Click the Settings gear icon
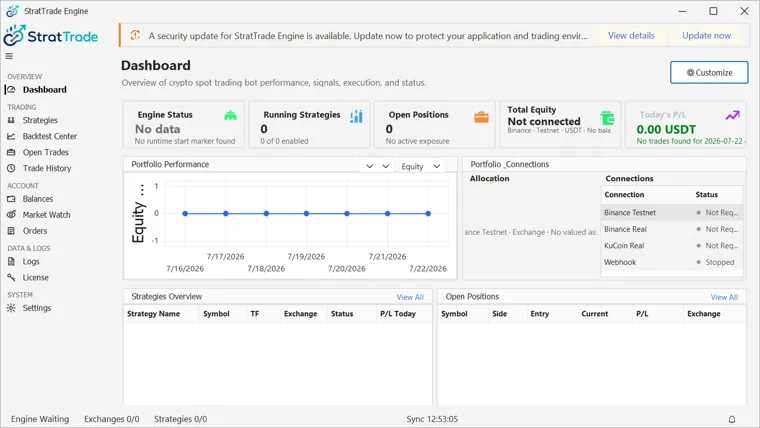Viewport: 760px width, 428px height. pos(11,308)
